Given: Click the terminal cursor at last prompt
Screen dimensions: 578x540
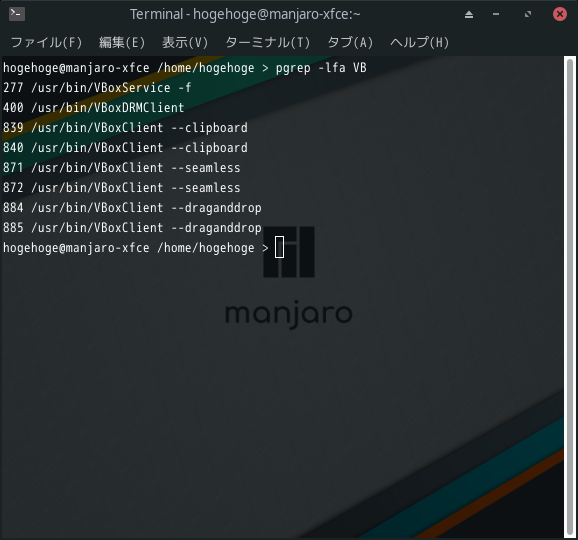Looking at the screenshot, I should pyautogui.click(x=279, y=247).
